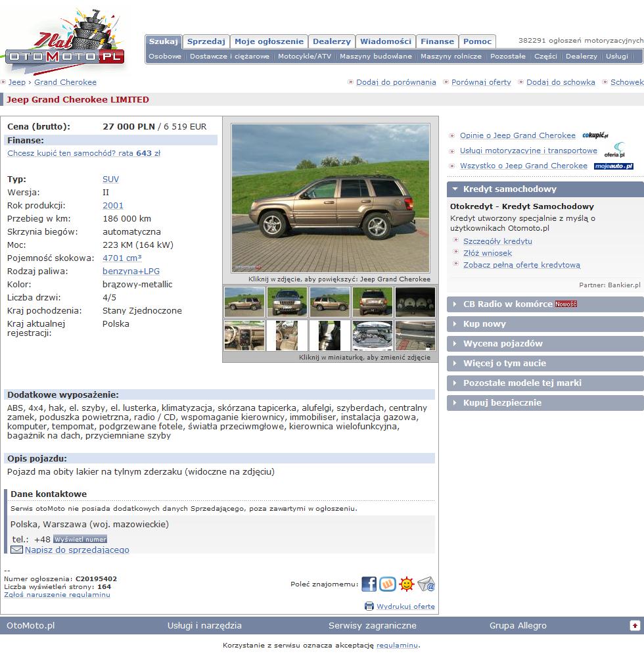
Task: Open the Wiadomości tab
Action: (386, 41)
